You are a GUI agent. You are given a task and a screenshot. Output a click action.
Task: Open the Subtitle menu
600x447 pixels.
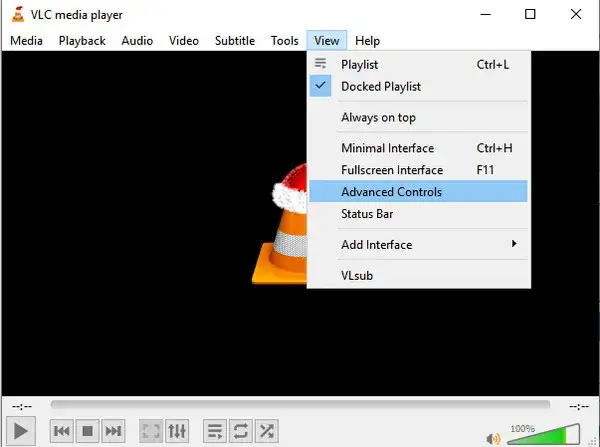[235, 41]
